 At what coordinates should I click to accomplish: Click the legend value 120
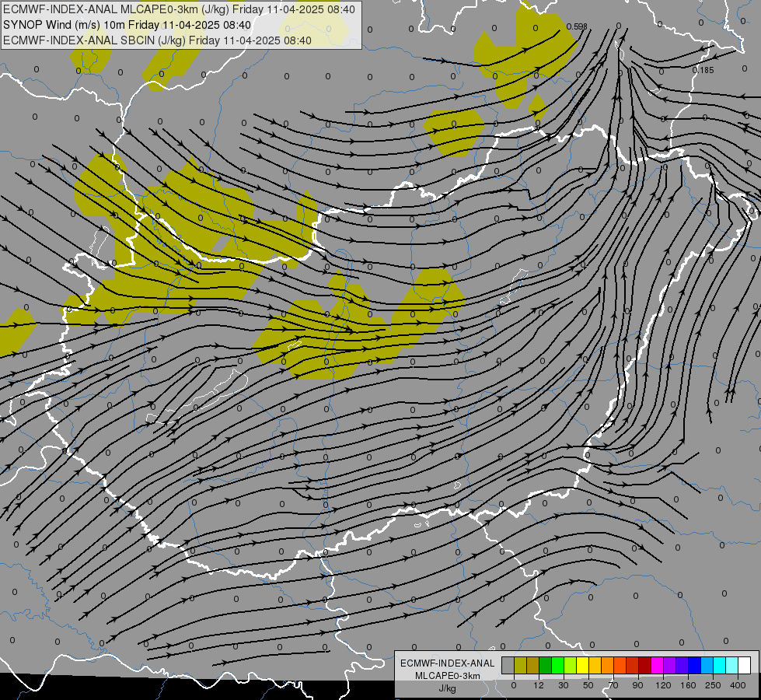[664, 685]
